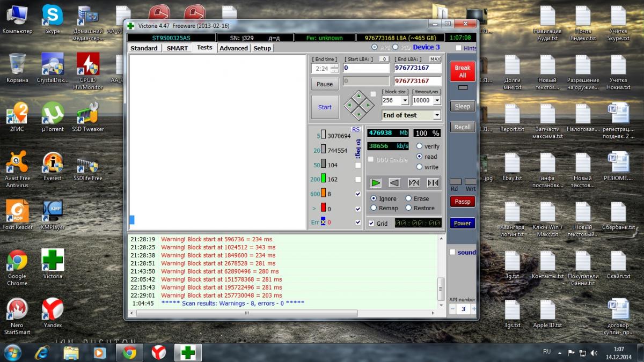
Task: Open the Корзина recycle bin
Action: 17,68
